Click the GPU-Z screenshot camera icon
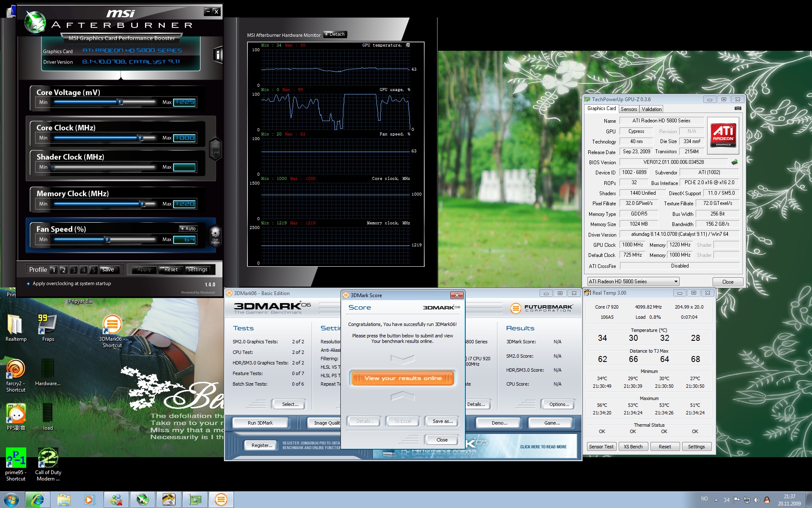 (738, 108)
